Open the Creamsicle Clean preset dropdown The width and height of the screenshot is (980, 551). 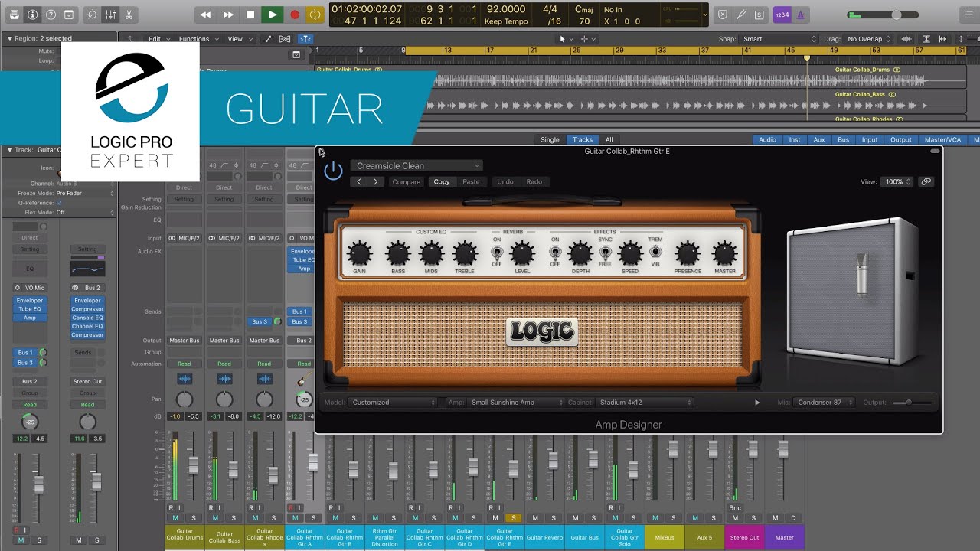coord(416,165)
